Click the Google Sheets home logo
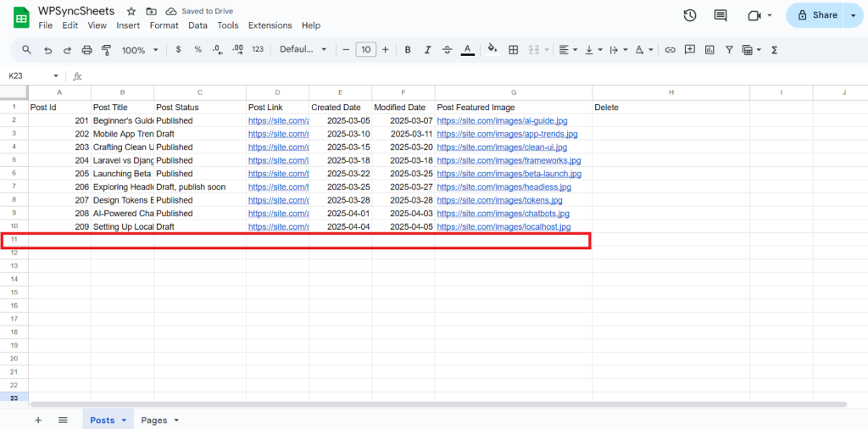868x429 pixels. click(21, 18)
